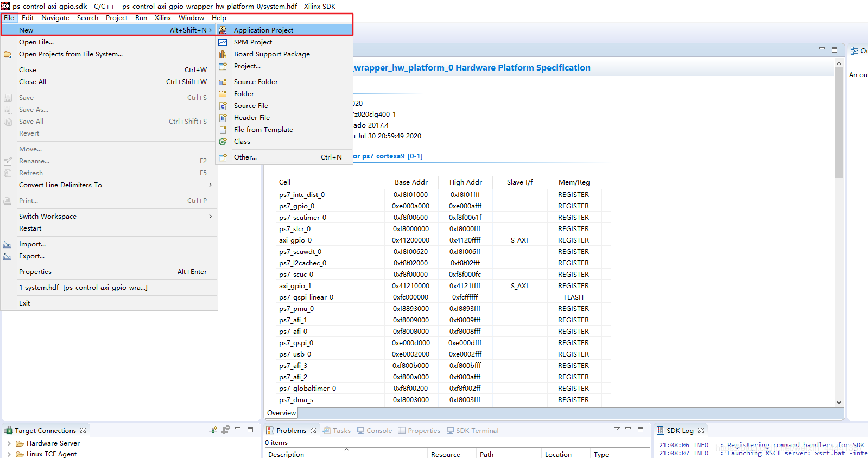
Task: Select Restart in File menu
Action: pos(109,228)
